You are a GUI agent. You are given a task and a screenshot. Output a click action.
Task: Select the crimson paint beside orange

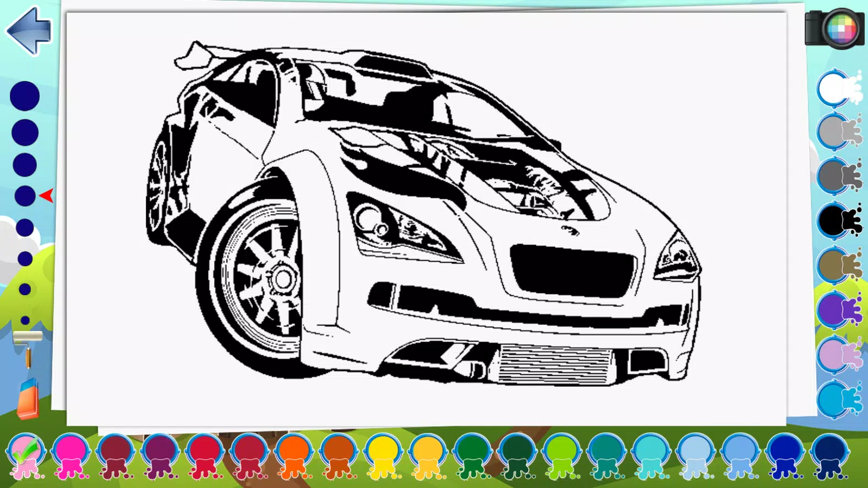point(249,456)
